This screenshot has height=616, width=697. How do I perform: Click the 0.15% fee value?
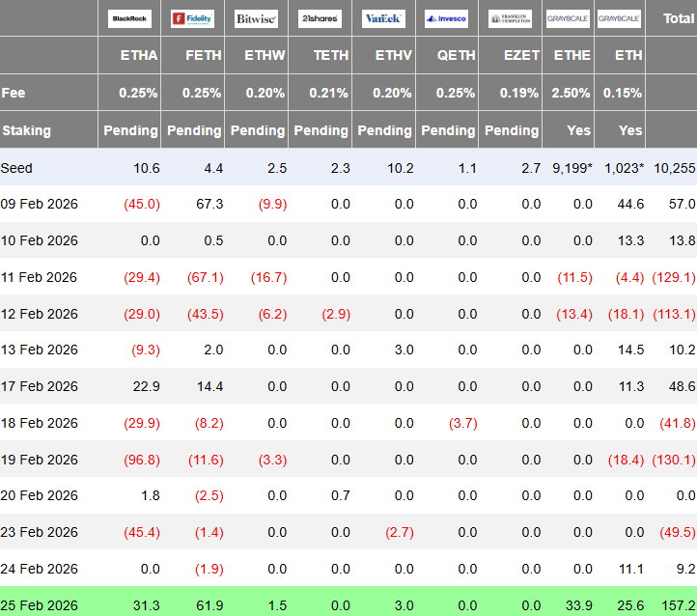[x=623, y=93]
